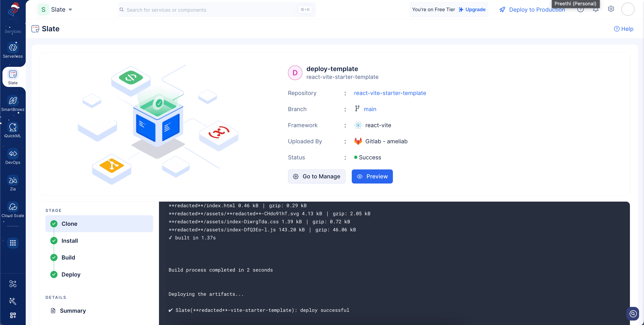
Task: Click Deploy to Production
Action: (x=537, y=10)
